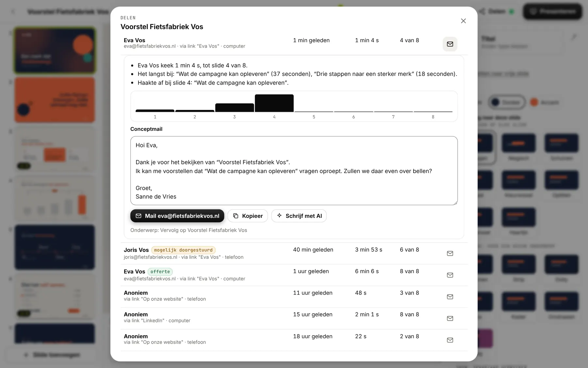Click the "40 min geleden" timestamp
Image resolution: width=588 pixels, height=368 pixels.
(x=313, y=250)
